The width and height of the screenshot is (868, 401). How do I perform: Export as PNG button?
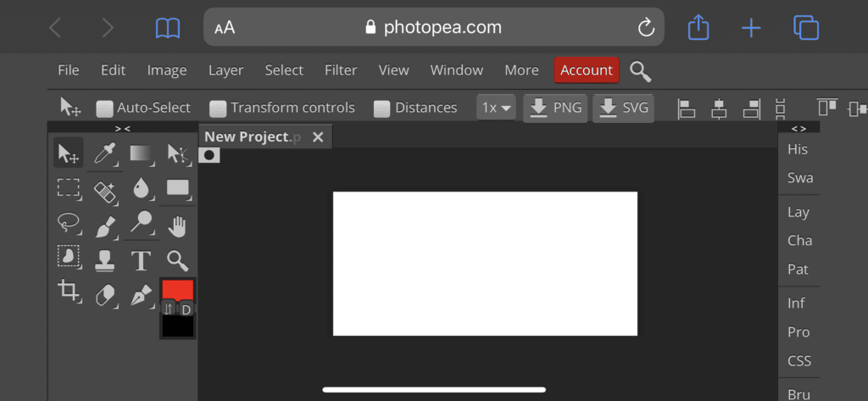coord(555,108)
